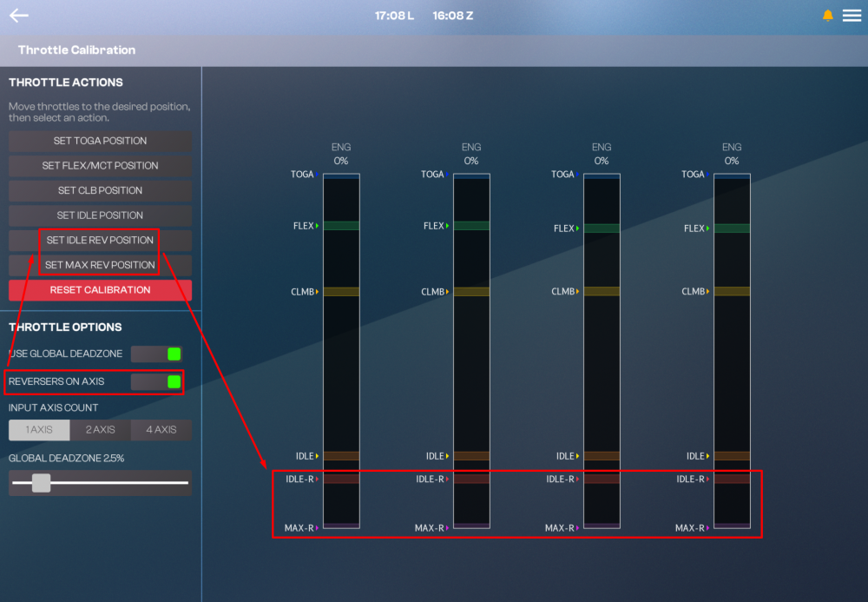
Task: Click SET IDLE REV POSITION button
Action: coord(100,241)
